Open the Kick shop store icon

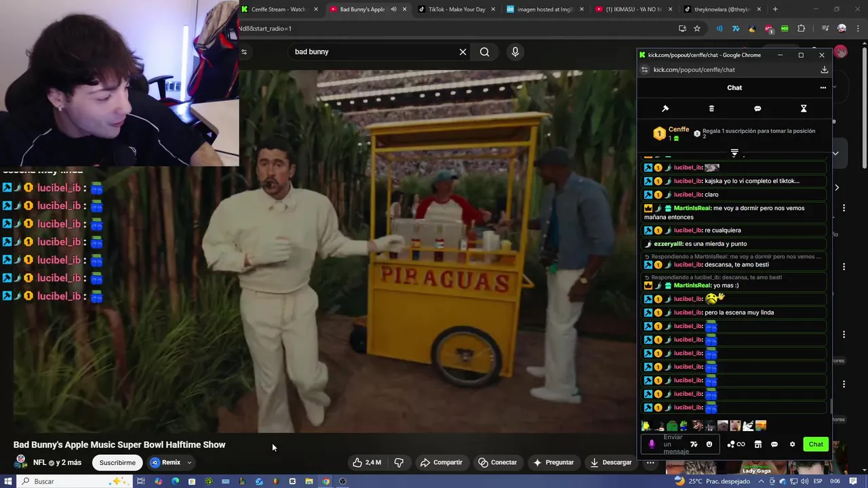(x=758, y=445)
